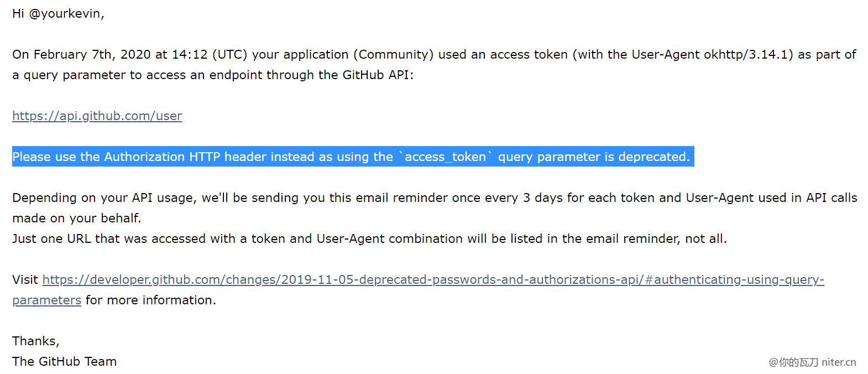The width and height of the screenshot is (868, 374).
Task: Click the word "Visit" before the developer link
Action: 25,280
